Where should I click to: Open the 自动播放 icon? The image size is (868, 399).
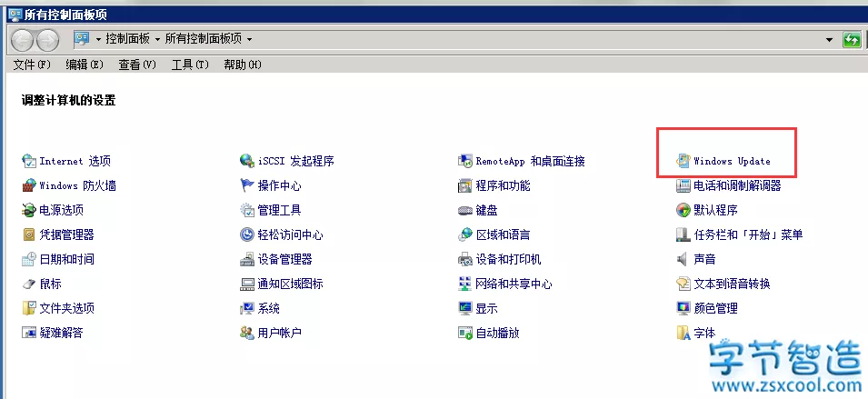(x=465, y=333)
